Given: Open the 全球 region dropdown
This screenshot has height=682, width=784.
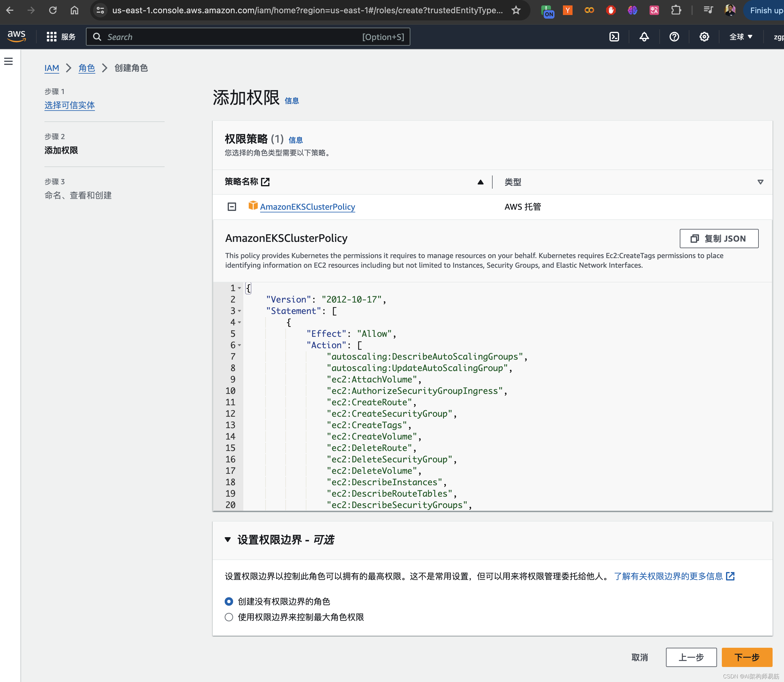Looking at the screenshot, I should pyautogui.click(x=741, y=37).
